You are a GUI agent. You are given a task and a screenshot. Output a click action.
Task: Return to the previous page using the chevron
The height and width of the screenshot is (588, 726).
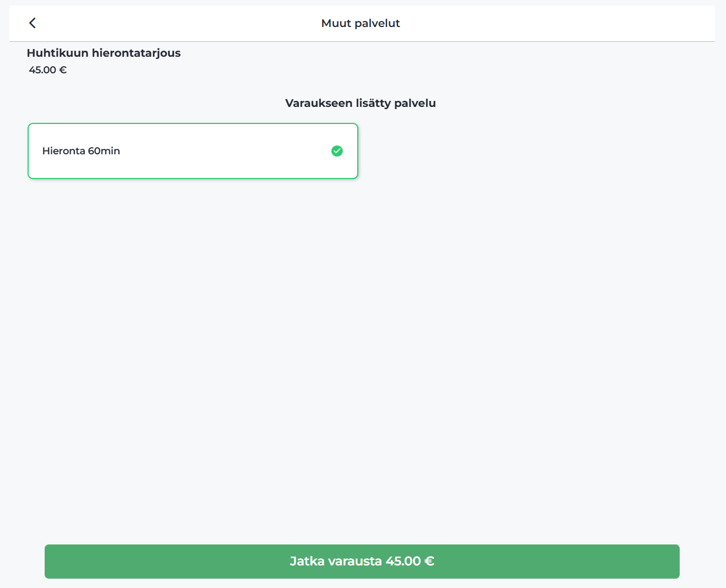pyautogui.click(x=33, y=23)
